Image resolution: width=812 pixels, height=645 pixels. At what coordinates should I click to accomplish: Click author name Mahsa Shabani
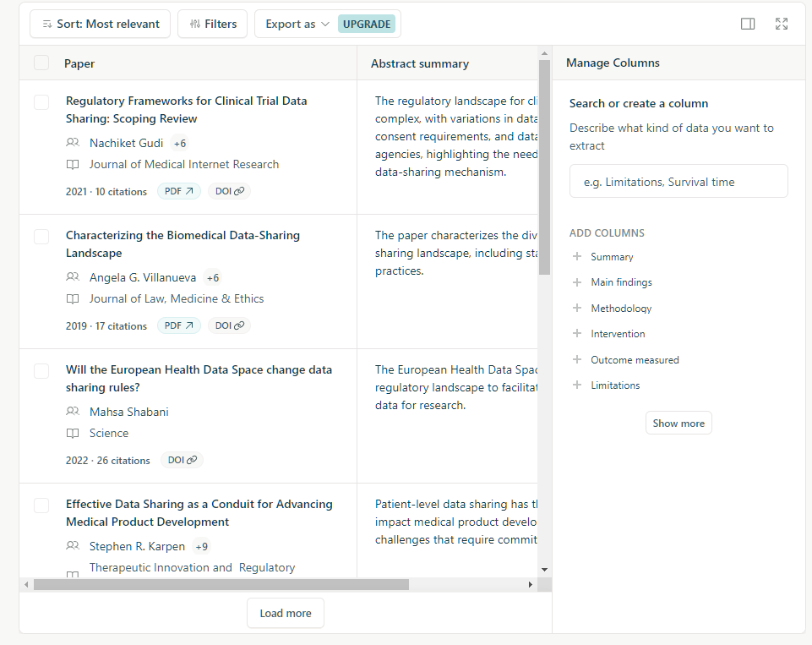click(129, 412)
